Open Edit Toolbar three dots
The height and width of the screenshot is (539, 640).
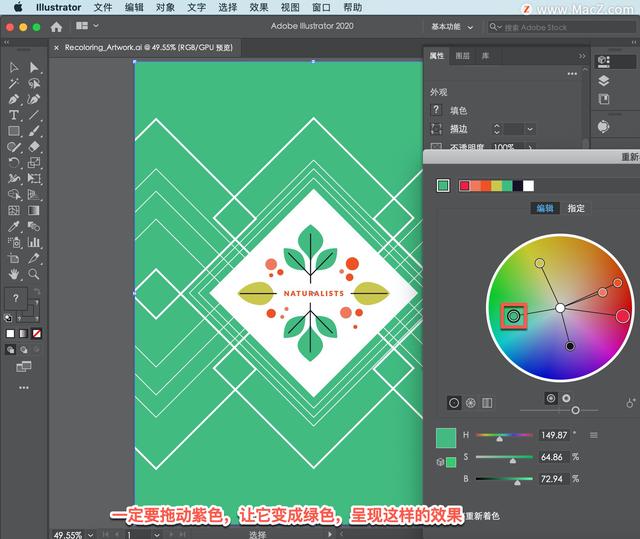pyautogui.click(x=24, y=388)
